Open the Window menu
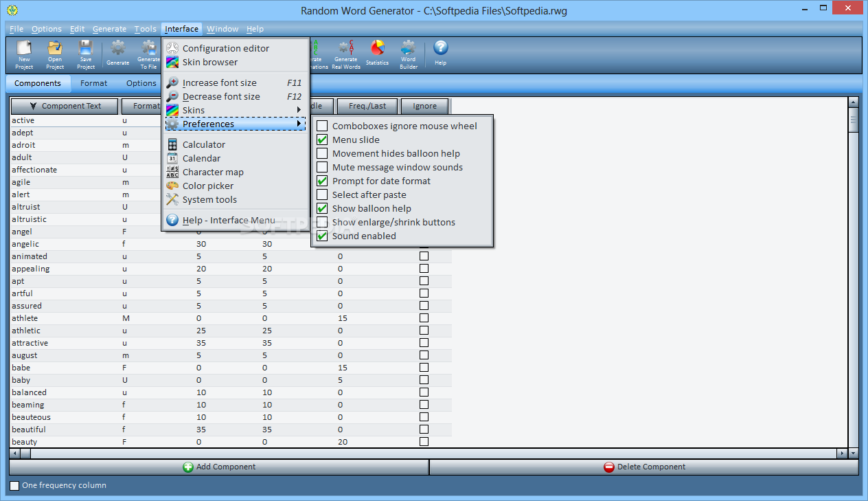Viewport: 868px width, 501px height. point(222,29)
